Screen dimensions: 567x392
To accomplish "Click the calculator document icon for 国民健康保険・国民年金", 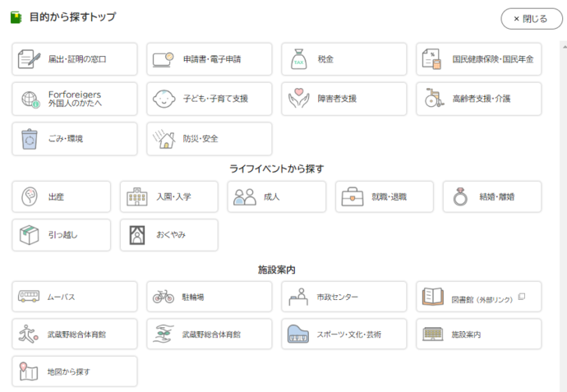I will pos(431,59).
